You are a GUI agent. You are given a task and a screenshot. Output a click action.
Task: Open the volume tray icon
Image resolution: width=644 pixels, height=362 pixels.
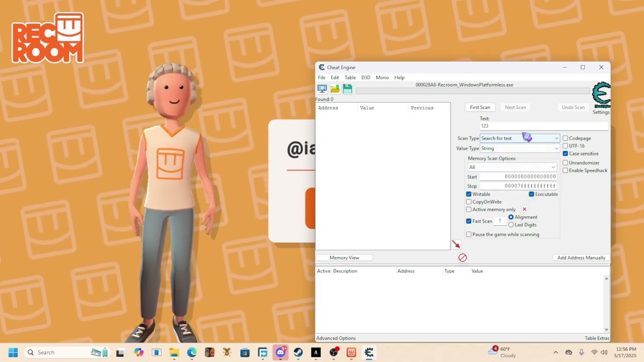pos(604,352)
